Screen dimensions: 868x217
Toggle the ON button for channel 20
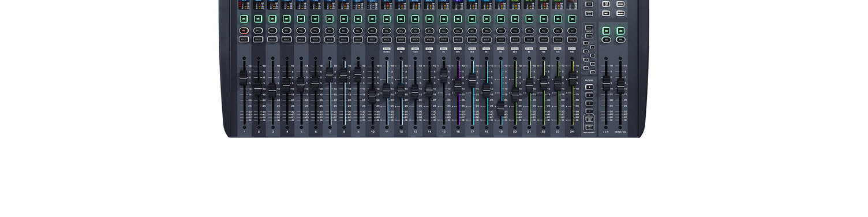(x=515, y=19)
